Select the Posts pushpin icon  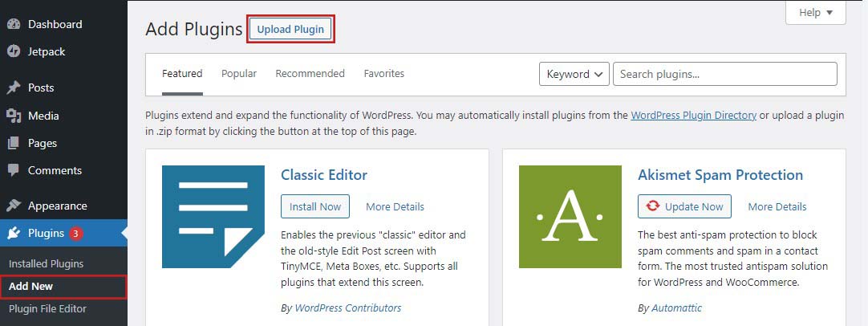(x=14, y=88)
